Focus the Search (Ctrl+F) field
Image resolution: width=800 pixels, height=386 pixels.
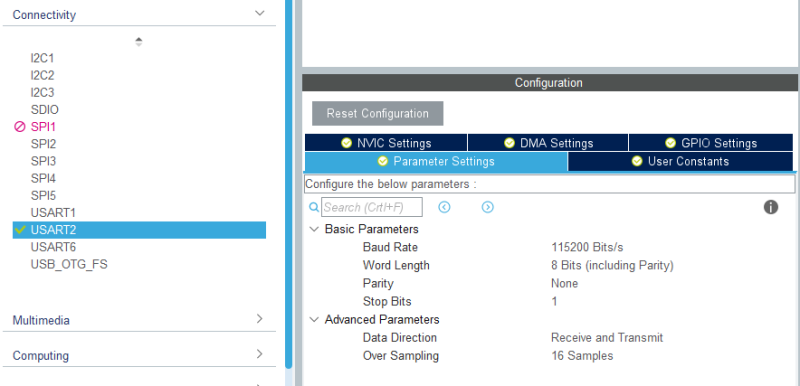click(372, 208)
